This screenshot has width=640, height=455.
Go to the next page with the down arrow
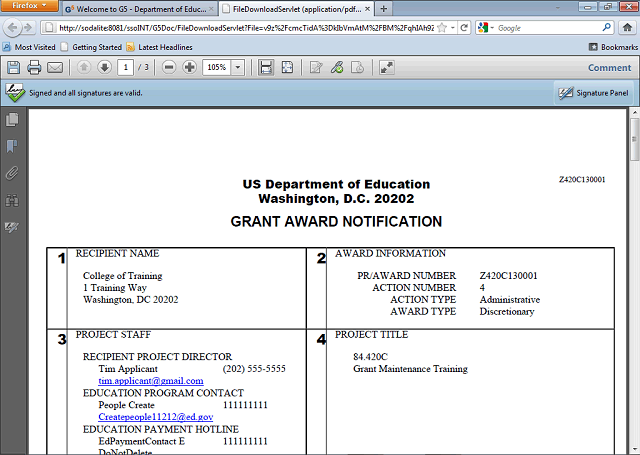104,67
